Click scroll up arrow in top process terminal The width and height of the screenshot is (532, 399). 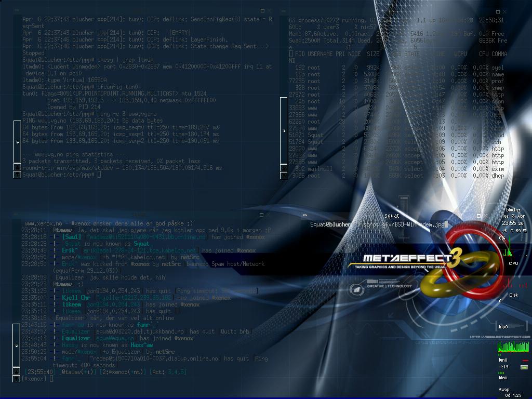click(284, 168)
